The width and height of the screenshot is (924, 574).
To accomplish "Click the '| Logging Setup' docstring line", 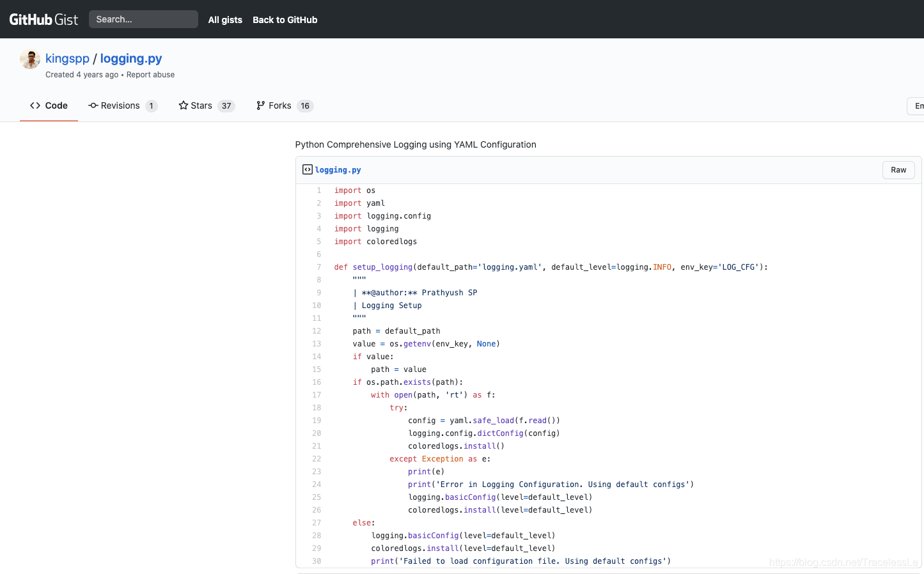I will pyautogui.click(x=388, y=306).
